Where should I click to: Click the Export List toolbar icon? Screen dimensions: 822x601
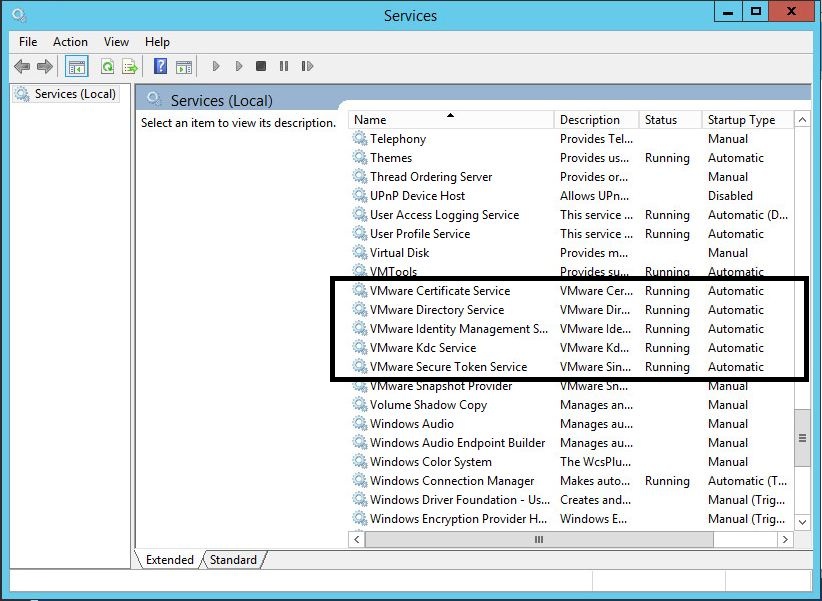tap(129, 67)
